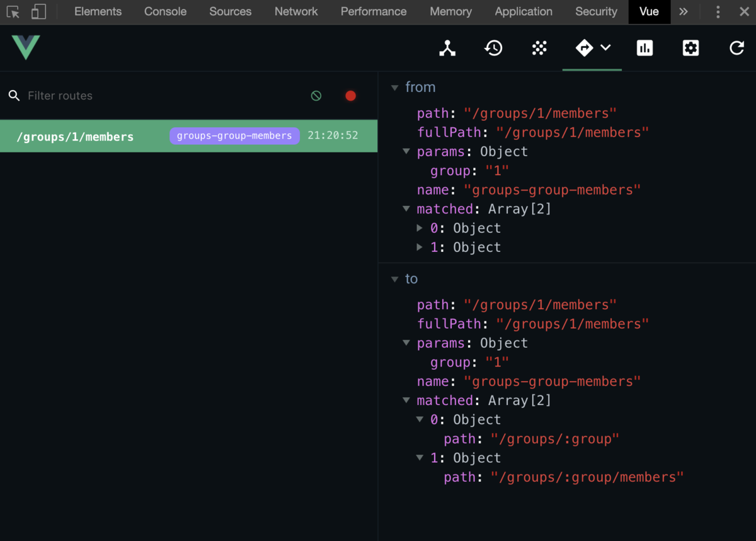
Task: Click the "/groups/:group" path value
Action: click(555, 439)
